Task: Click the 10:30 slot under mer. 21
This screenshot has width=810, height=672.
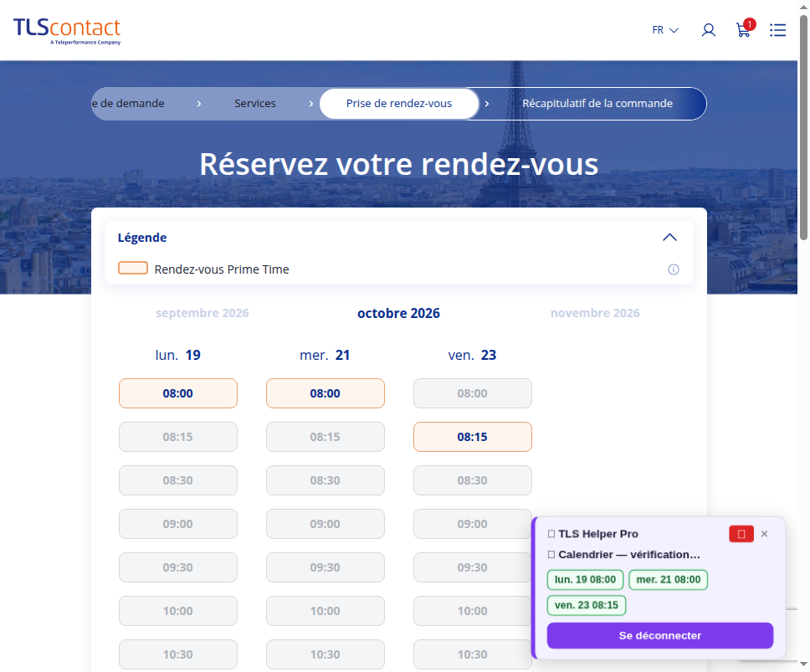Action: [326, 654]
